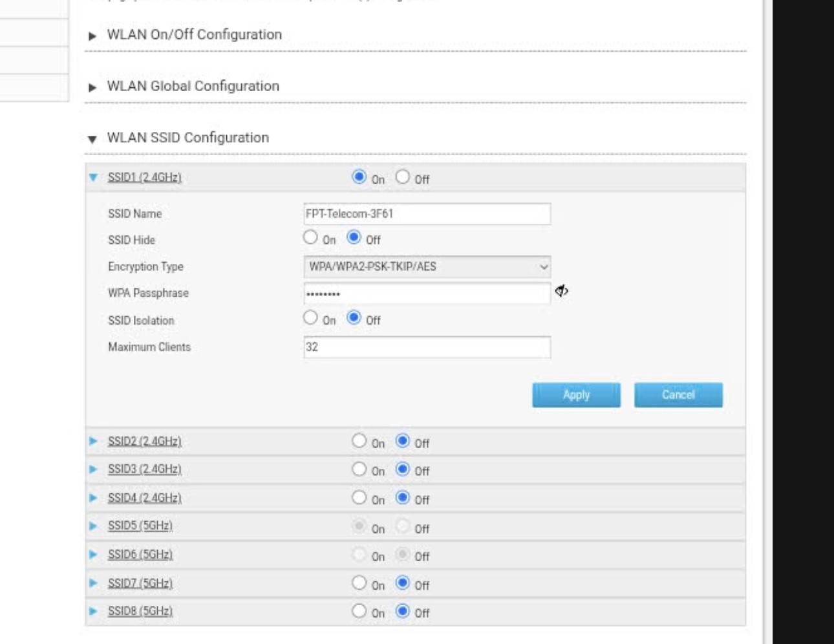Image resolution: width=834 pixels, height=644 pixels.
Task: Open SSID6 (5GHz) link
Action: coord(140,554)
